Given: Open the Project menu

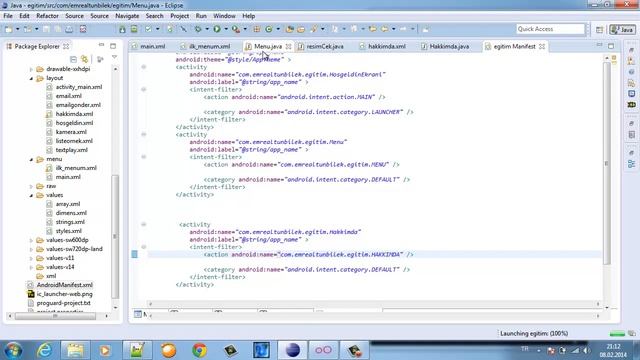Looking at the screenshot, I should coord(180,16).
